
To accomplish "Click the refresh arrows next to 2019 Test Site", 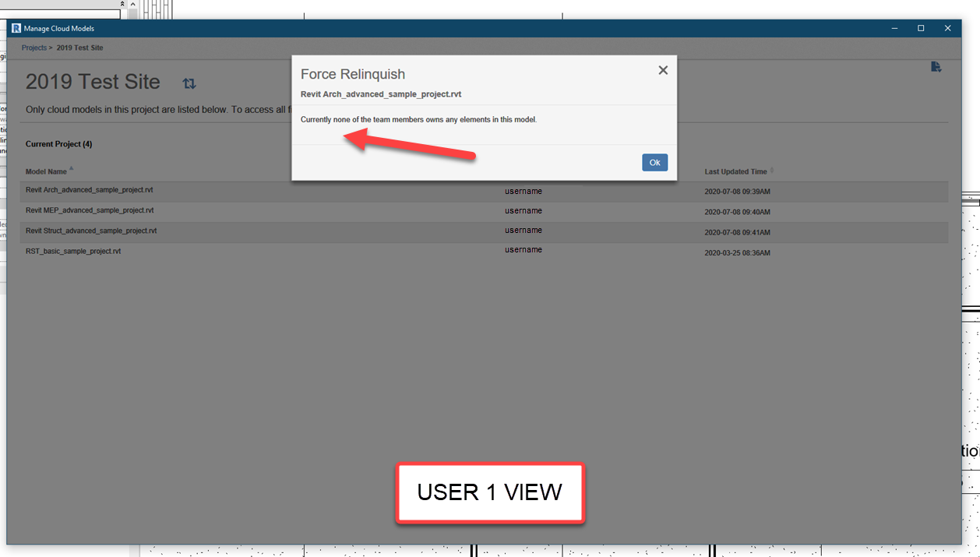I will point(189,83).
